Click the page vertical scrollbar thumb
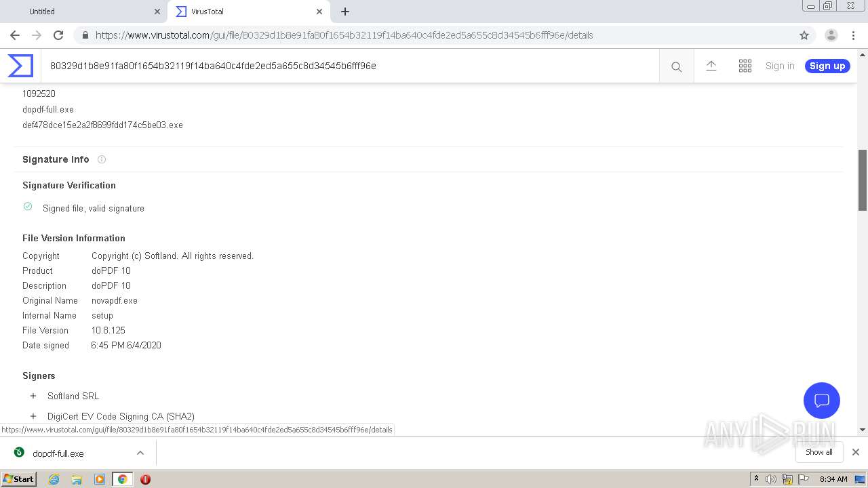Viewport: 868px width, 488px height. (863, 180)
